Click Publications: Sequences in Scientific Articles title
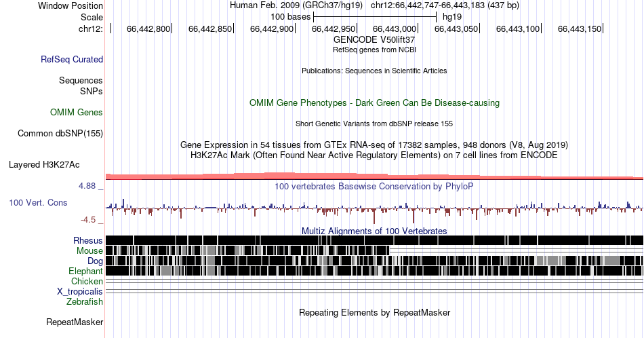The height and width of the screenshot is (338, 644). [x=374, y=71]
